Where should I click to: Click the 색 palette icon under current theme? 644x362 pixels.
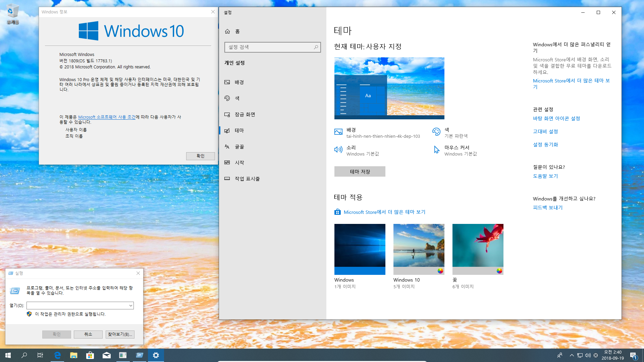point(436,132)
